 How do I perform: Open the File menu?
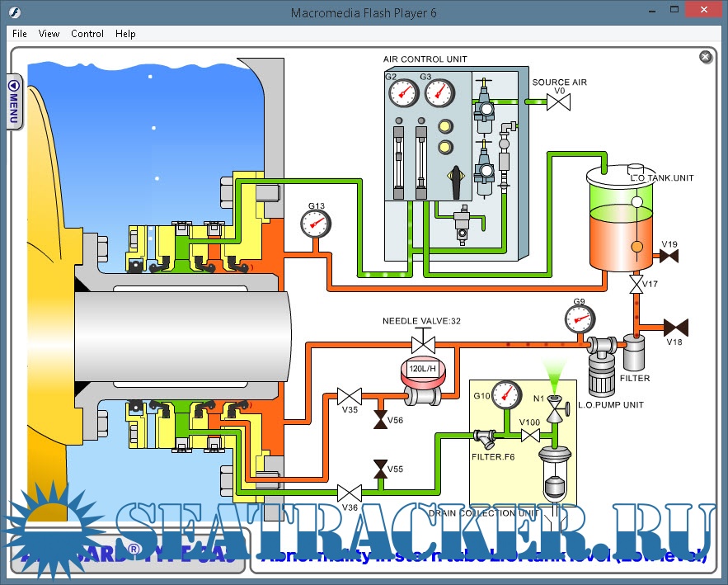pyautogui.click(x=20, y=34)
